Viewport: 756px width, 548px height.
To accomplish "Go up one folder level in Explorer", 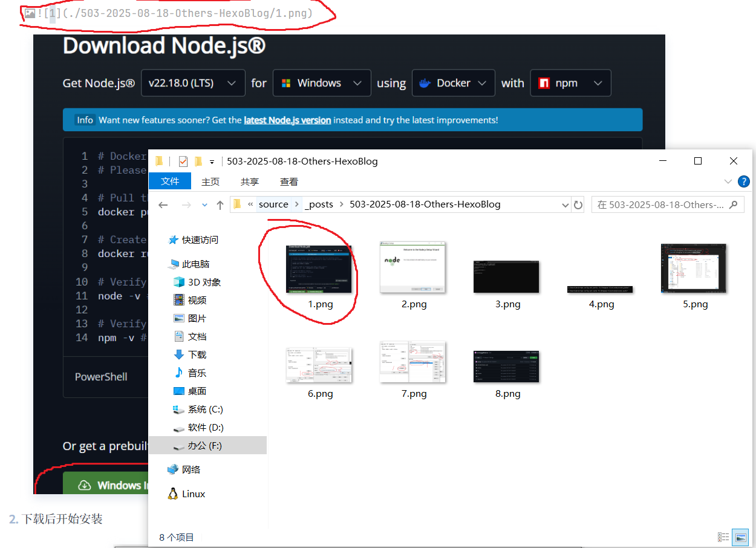I will [x=220, y=204].
